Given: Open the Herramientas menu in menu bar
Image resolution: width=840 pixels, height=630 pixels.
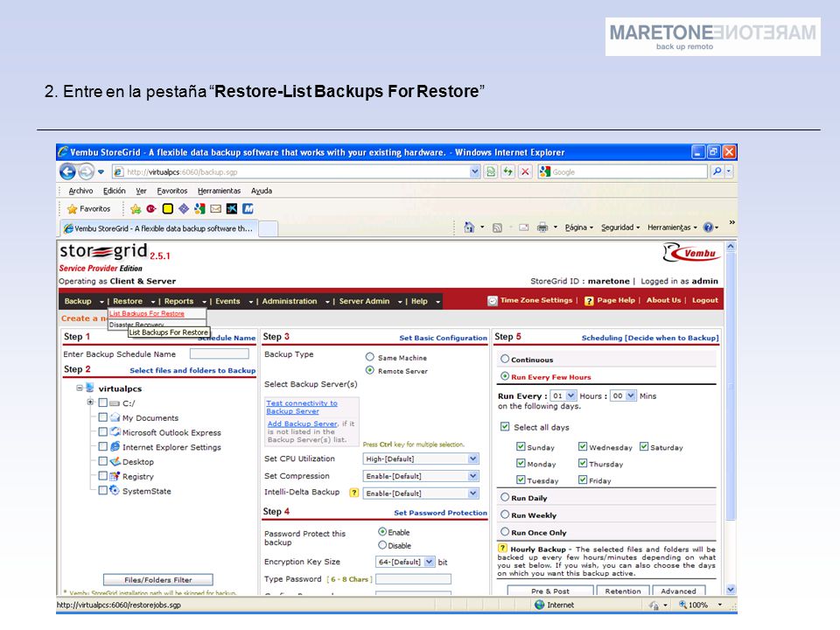Looking at the screenshot, I should [219, 191].
